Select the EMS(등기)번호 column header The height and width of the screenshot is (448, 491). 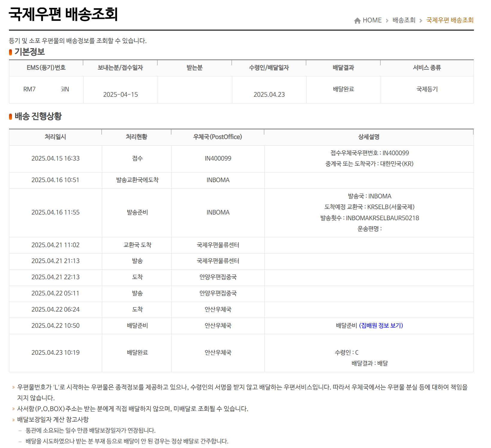click(46, 68)
